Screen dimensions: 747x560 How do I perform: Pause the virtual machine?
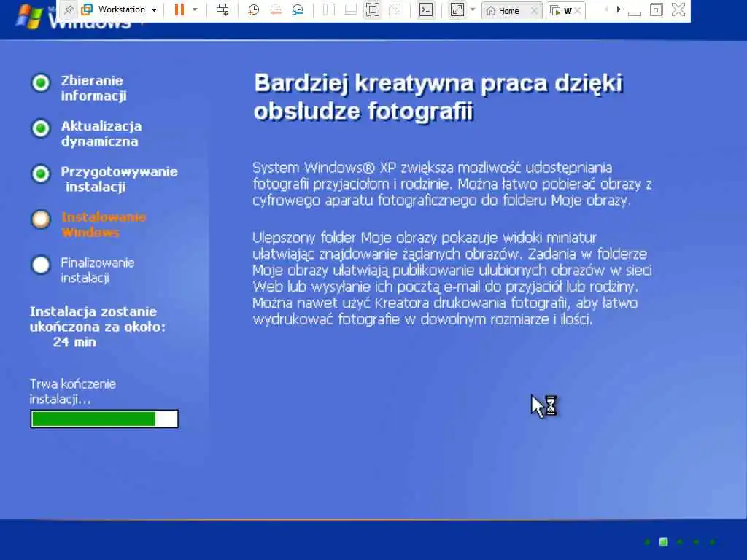[179, 9]
